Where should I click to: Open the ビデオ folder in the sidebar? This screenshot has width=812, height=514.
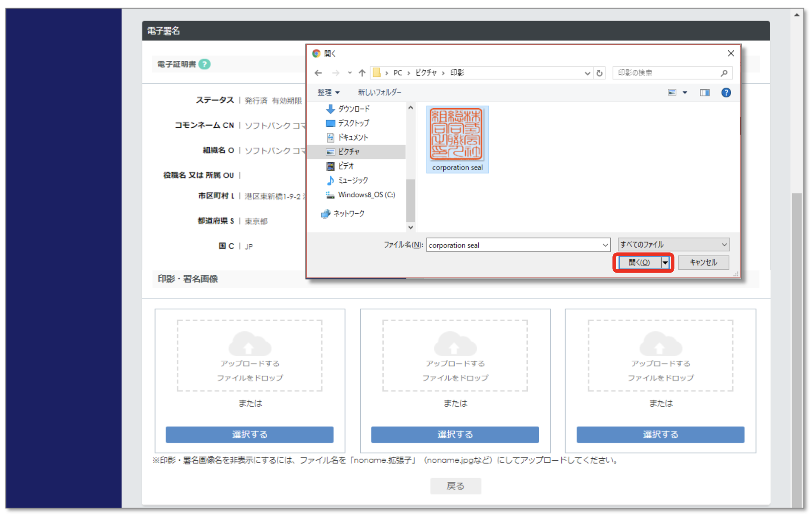(347, 166)
